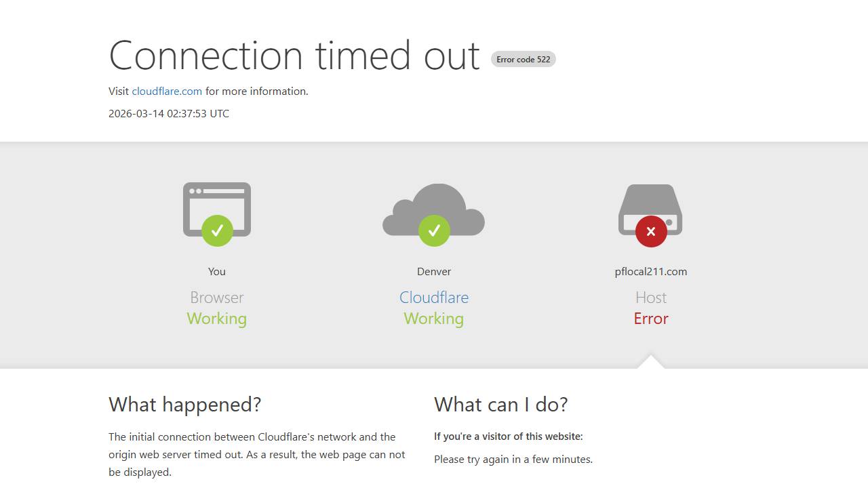Click the green checkmark on cloud icon
This screenshot has height=488, width=868.
[434, 231]
